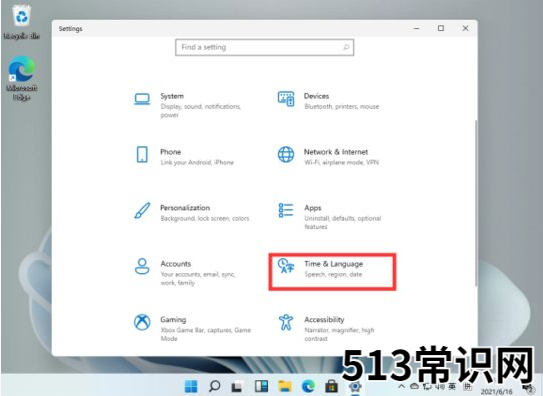This screenshot has width=543, height=396.
Task: Click the Time & Language clock icon
Action: 286,266
